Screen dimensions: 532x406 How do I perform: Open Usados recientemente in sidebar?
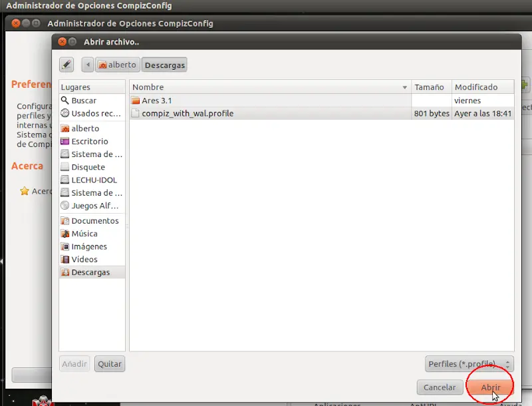(92, 113)
